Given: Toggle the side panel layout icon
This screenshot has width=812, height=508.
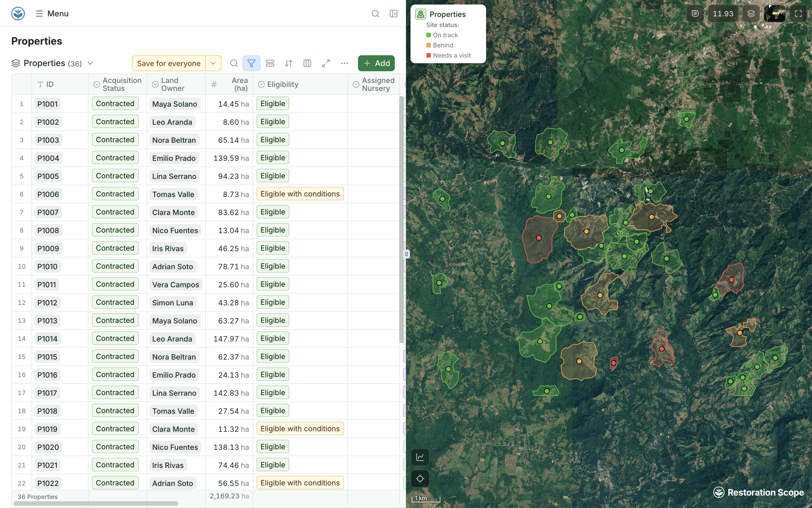Looking at the screenshot, I should pyautogui.click(x=394, y=14).
